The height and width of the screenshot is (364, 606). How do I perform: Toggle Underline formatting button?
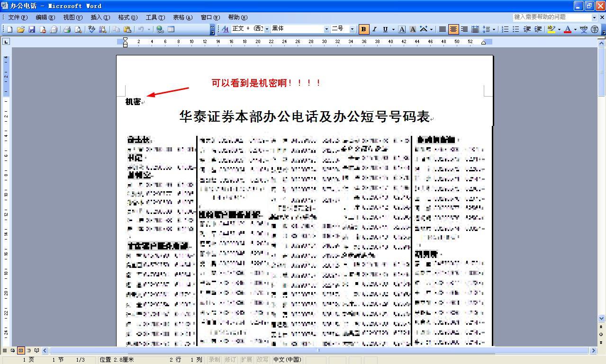pos(385,29)
